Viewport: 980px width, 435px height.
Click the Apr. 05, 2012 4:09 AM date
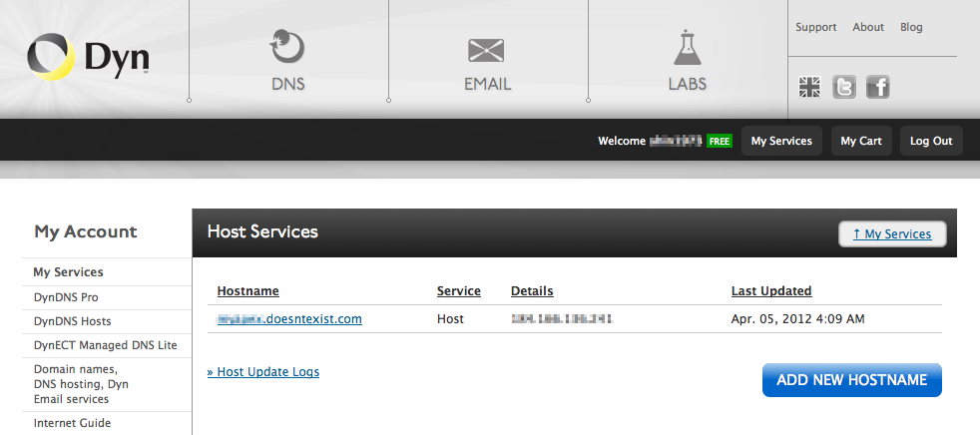click(797, 318)
